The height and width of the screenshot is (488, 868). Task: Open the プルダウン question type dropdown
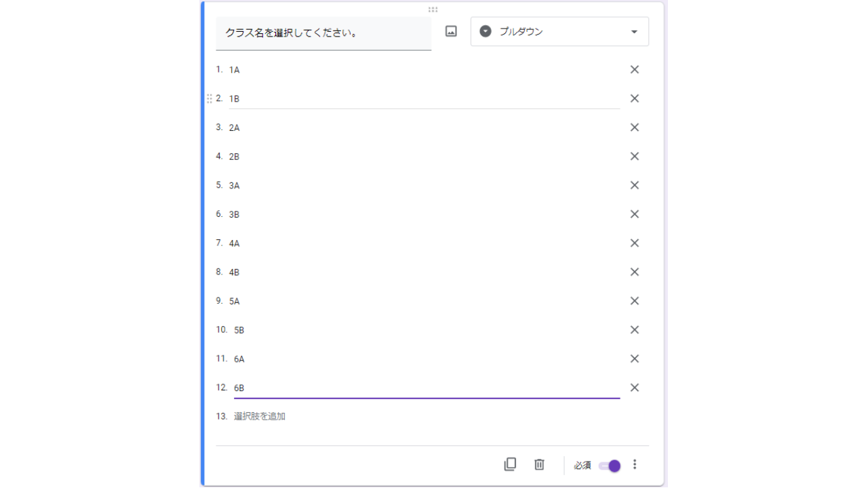click(x=559, y=32)
